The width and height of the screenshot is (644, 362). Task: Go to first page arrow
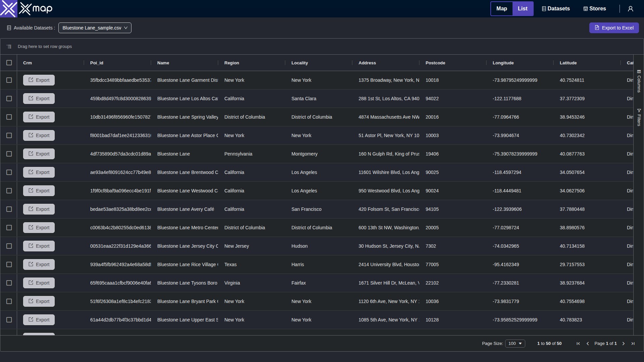[578, 344]
